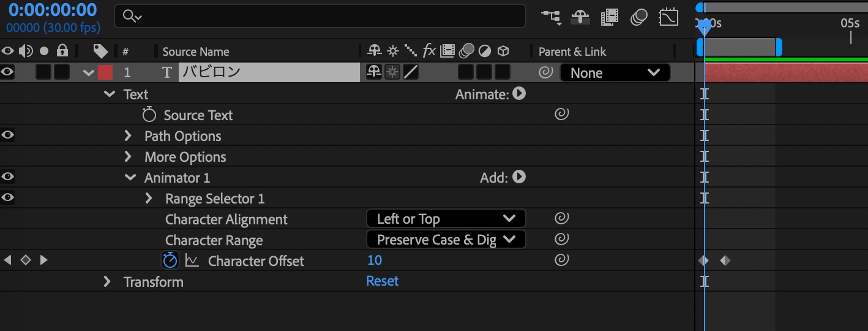Image resolution: width=868 pixels, height=331 pixels.
Task: Toggle visibility of Range Selector 1
Action: 7,198
